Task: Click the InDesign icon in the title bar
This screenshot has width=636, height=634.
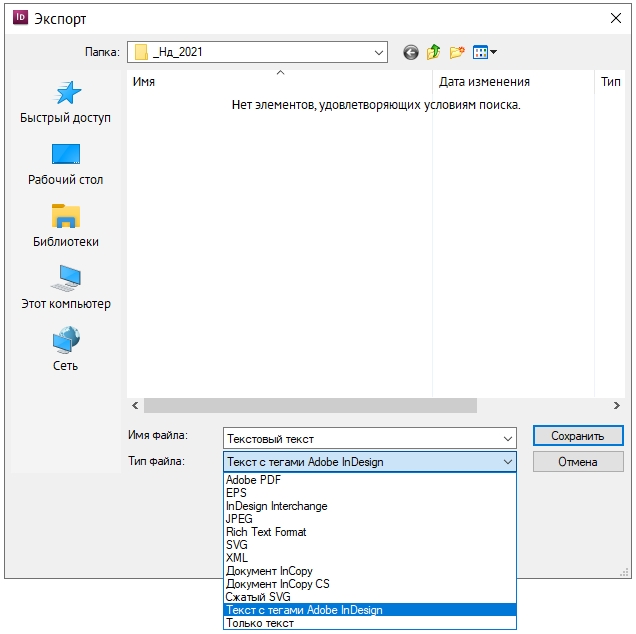Action: (x=20, y=18)
